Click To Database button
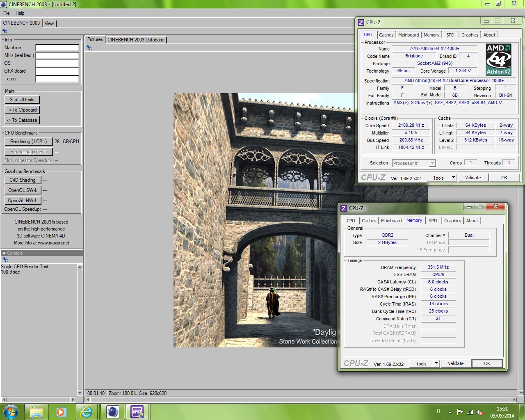 pyautogui.click(x=22, y=120)
